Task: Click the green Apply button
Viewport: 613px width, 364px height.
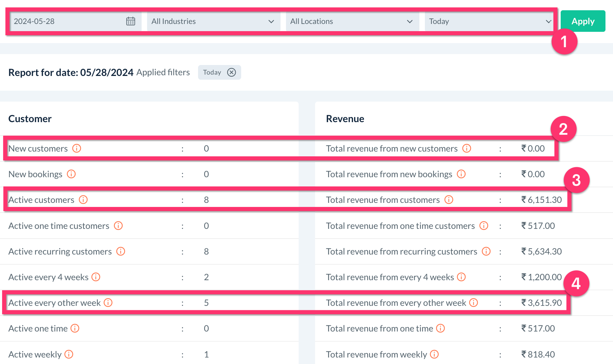Action: (x=583, y=21)
